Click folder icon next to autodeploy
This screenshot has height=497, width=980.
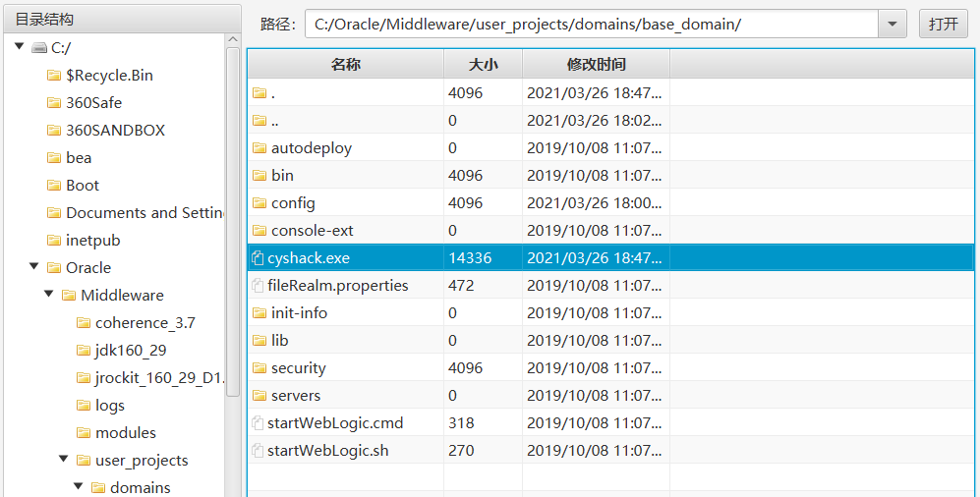(x=259, y=148)
